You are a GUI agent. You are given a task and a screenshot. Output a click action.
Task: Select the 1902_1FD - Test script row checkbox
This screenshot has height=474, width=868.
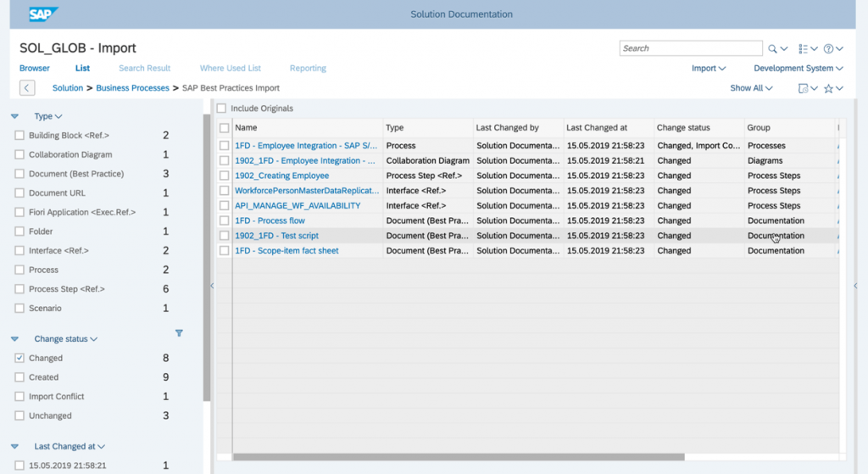coord(224,236)
